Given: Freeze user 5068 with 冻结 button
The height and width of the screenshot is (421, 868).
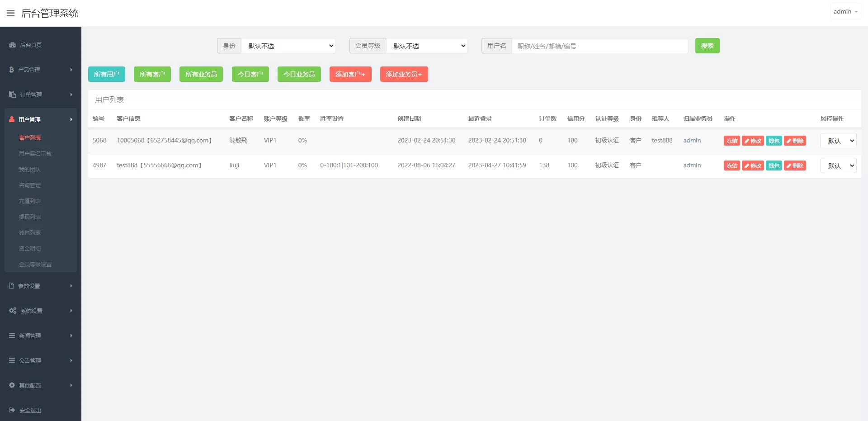Looking at the screenshot, I should (731, 141).
